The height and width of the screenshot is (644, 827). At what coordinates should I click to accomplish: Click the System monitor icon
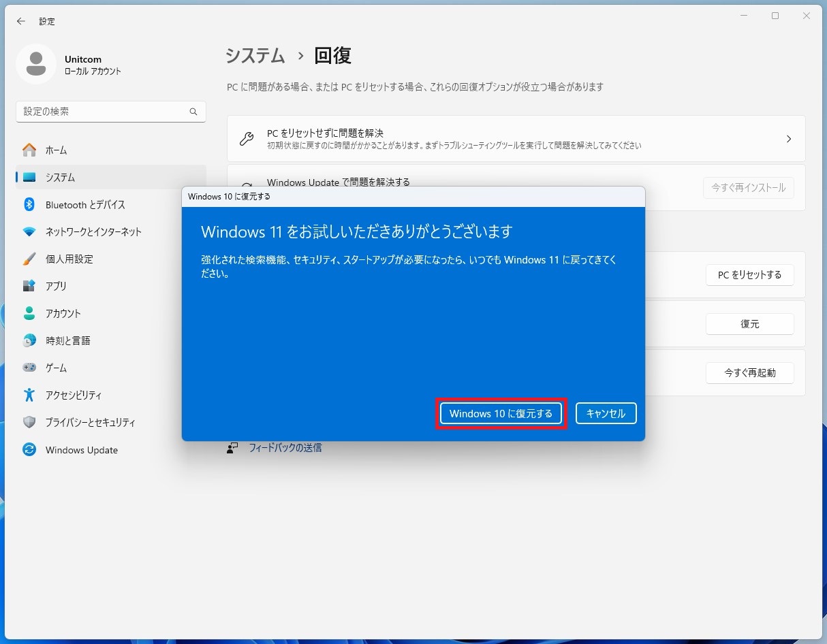click(29, 177)
